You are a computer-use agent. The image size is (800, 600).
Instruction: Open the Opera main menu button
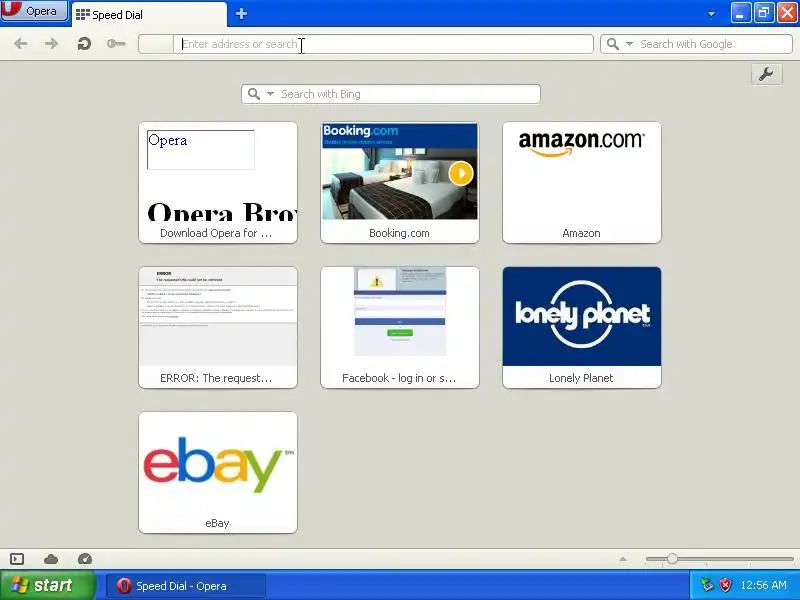point(34,11)
